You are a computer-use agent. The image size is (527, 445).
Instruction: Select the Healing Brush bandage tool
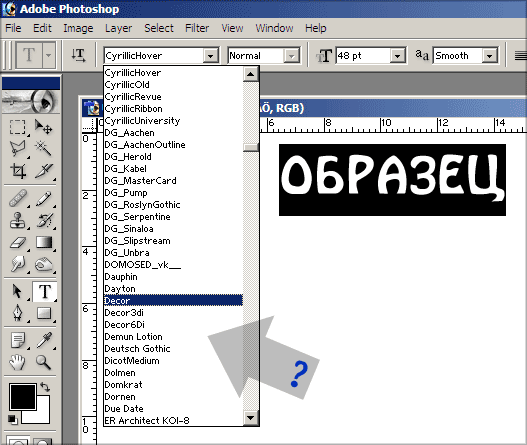click(x=17, y=199)
